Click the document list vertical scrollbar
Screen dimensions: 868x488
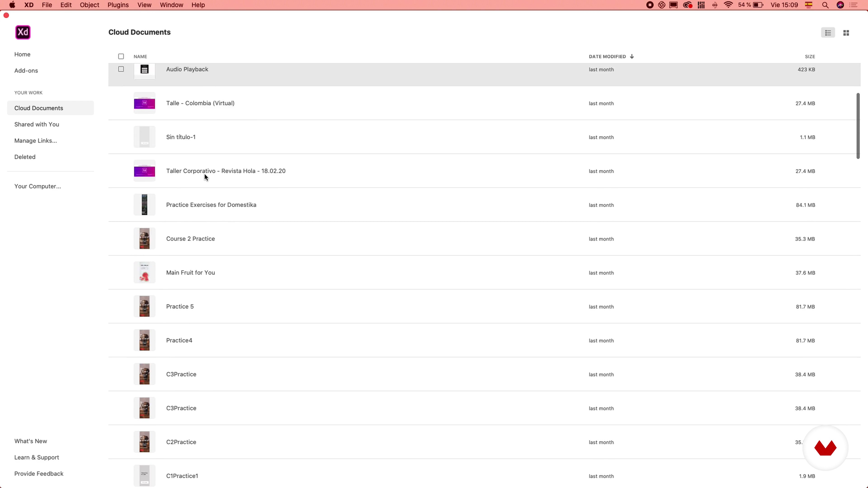coord(858,126)
